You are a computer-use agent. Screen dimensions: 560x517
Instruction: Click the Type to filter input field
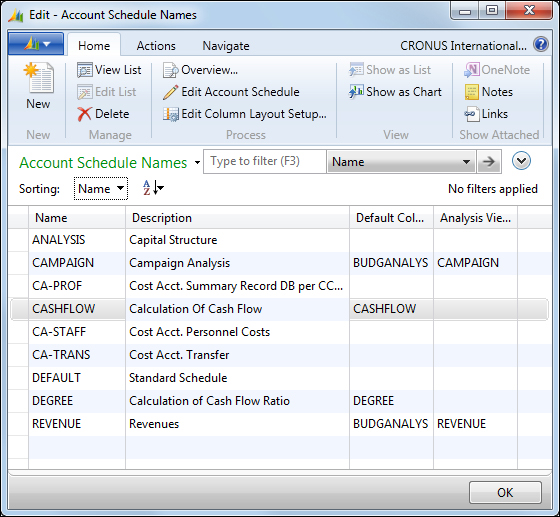coord(265,161)
